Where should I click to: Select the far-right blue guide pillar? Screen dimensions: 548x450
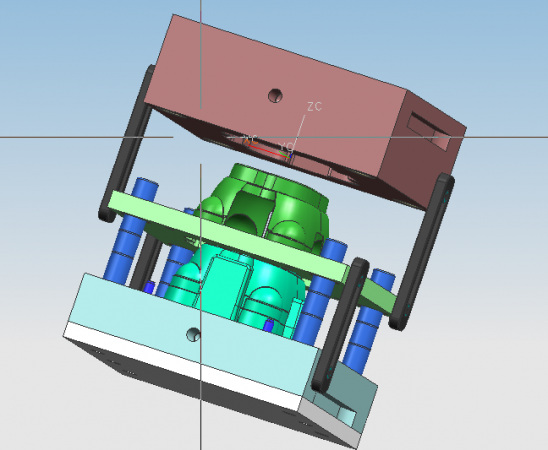369,321
